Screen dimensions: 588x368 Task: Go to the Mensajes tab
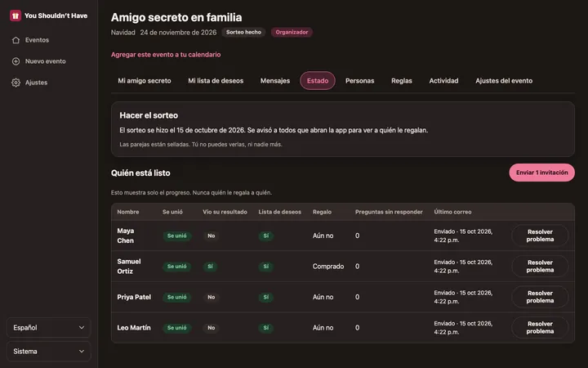pyautogui.click(x=275, y=81)
